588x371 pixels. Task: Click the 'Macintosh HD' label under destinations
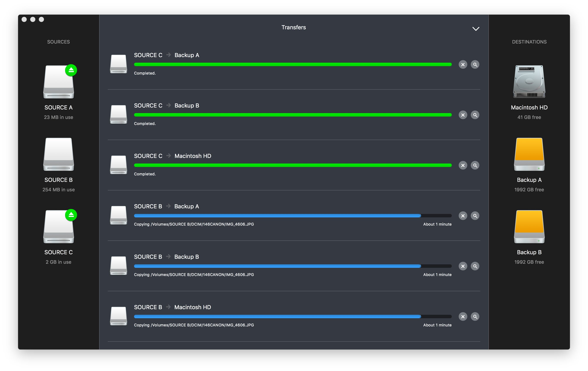click(529, 108)
